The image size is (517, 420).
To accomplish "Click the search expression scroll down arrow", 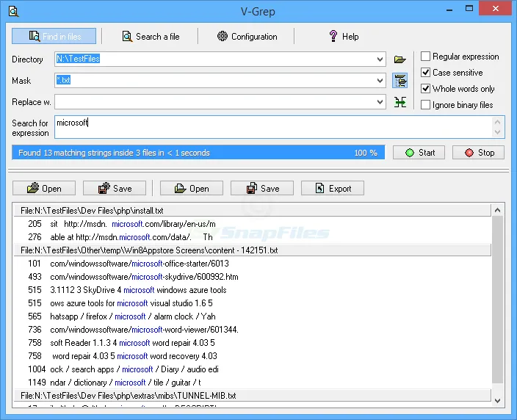I will click(498, 132).
